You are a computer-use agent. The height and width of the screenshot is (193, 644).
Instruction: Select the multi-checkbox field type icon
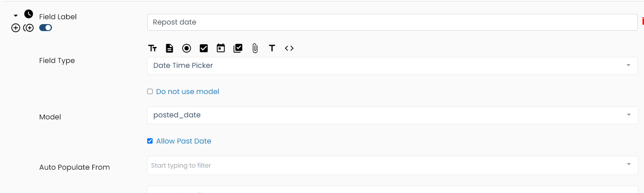pos(238,48)
